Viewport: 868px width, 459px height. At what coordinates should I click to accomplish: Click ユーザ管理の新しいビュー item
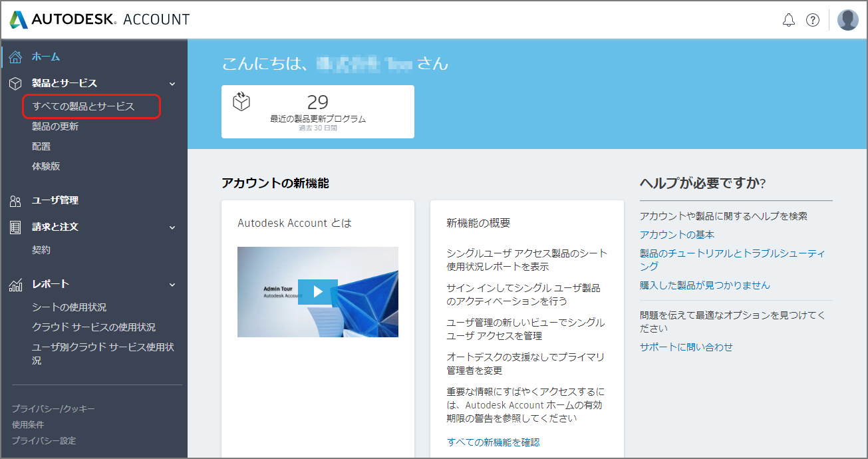525,329
